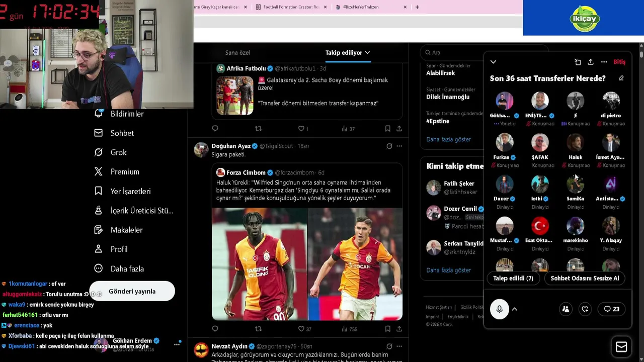
Task: View analytics of Afrika Futbolu post
Action: pos(348,129)
